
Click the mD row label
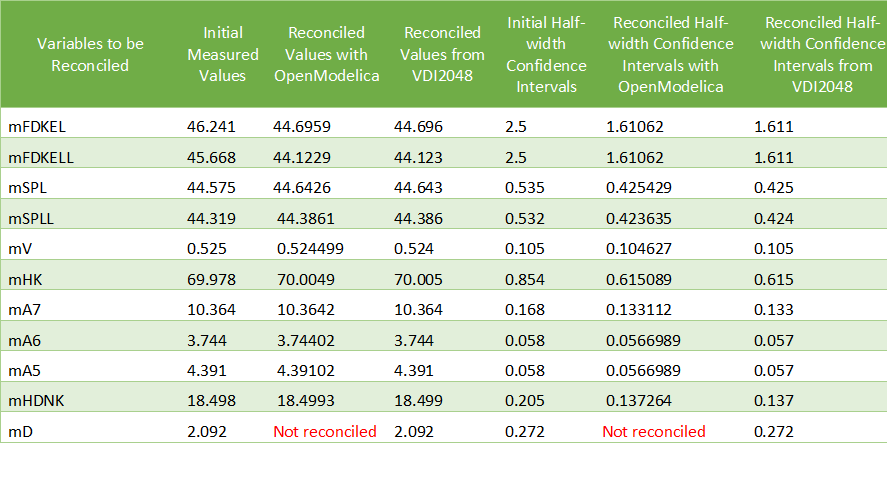click(x=21, y=432)
